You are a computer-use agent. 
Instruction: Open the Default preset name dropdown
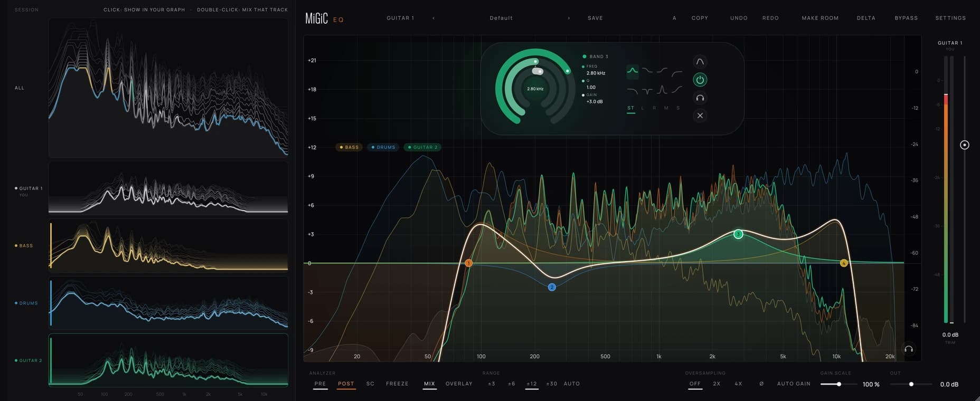coord(501,18)
